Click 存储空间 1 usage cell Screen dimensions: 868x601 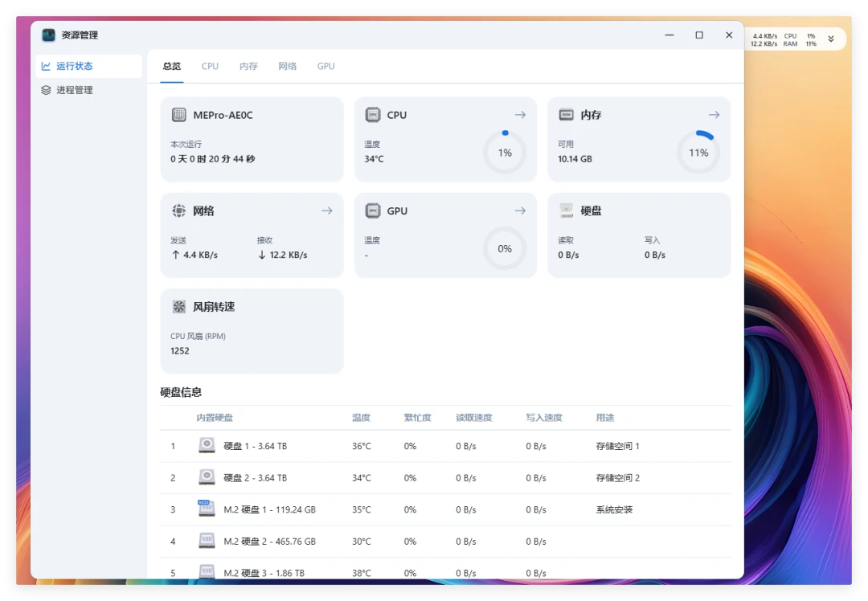(617, 446)
